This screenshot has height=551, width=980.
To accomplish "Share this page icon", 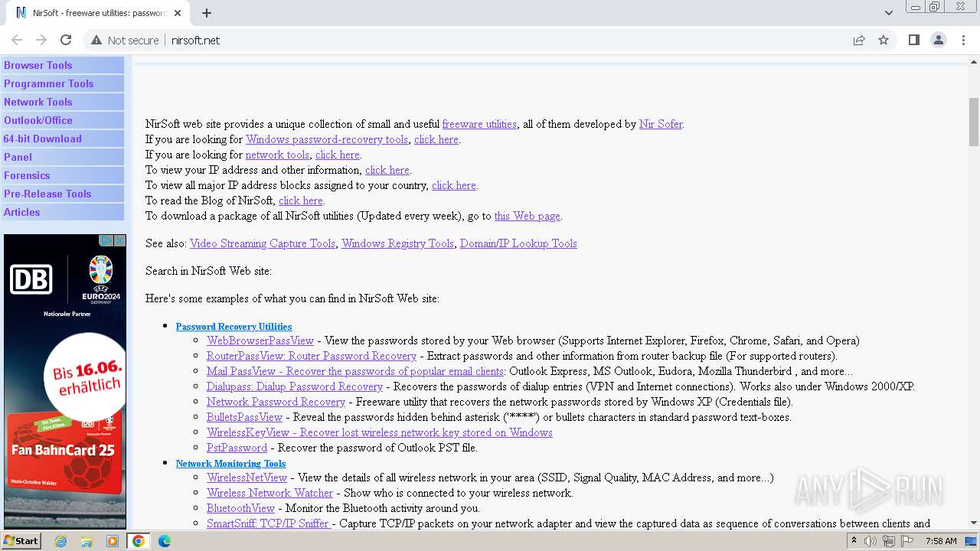I will click(859, 40).
